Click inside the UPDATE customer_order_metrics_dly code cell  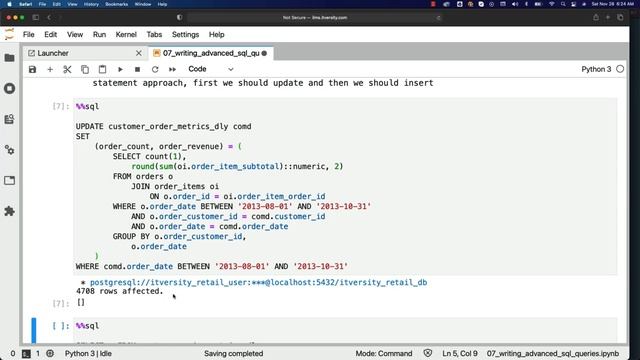click(x=345, y=187)
